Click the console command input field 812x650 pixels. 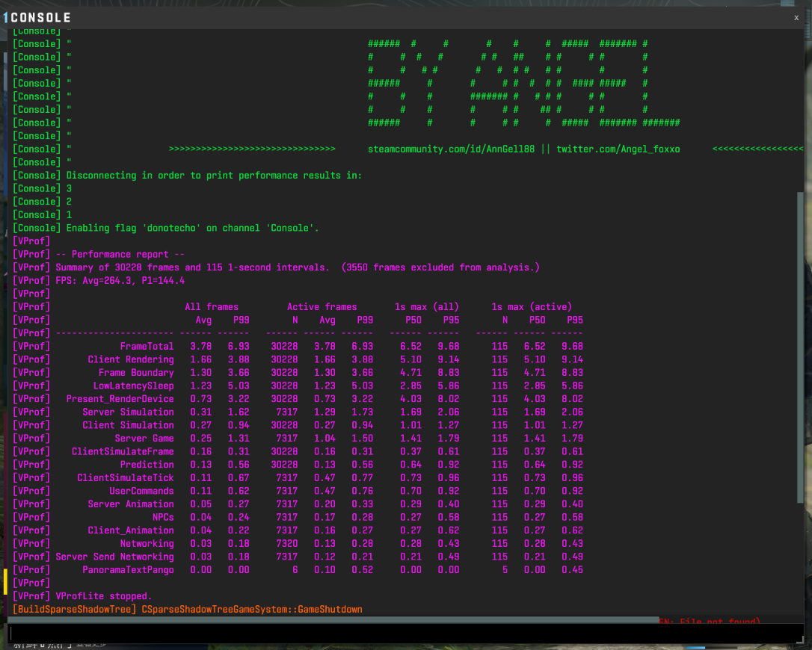point(406,632)
